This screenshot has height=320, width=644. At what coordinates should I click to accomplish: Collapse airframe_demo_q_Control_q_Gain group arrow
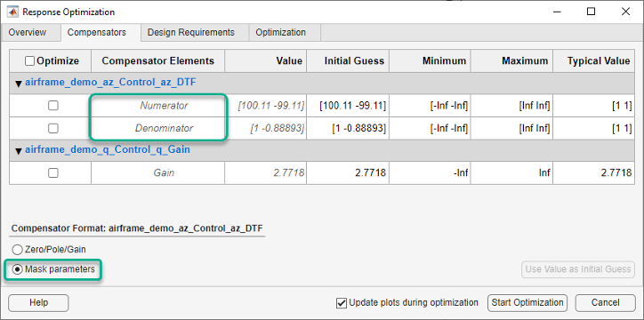[x=18, y=151]
